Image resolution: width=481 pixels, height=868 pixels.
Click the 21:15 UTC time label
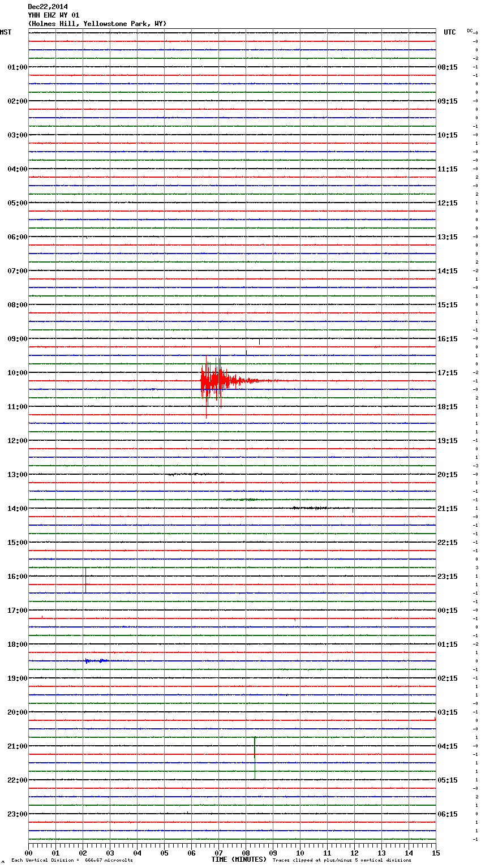(448, 509)
